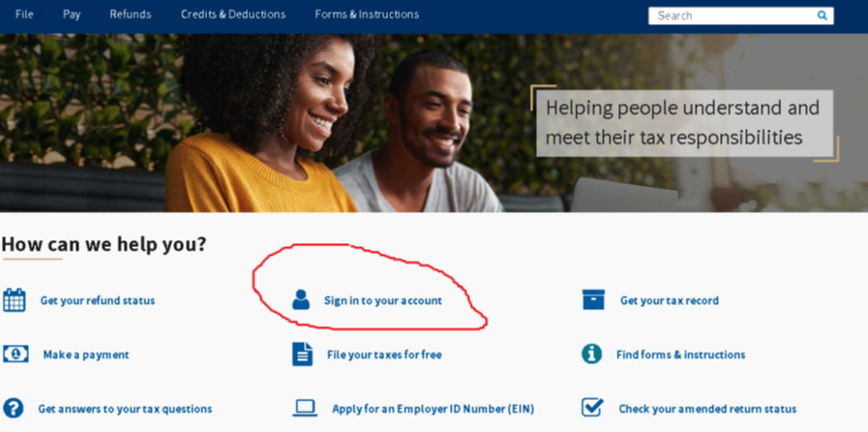The width and height of the screenshot is (868, 432).
Task: Follow Check your amended return status link
Action: pyautogui.click(x=707, y=410)
